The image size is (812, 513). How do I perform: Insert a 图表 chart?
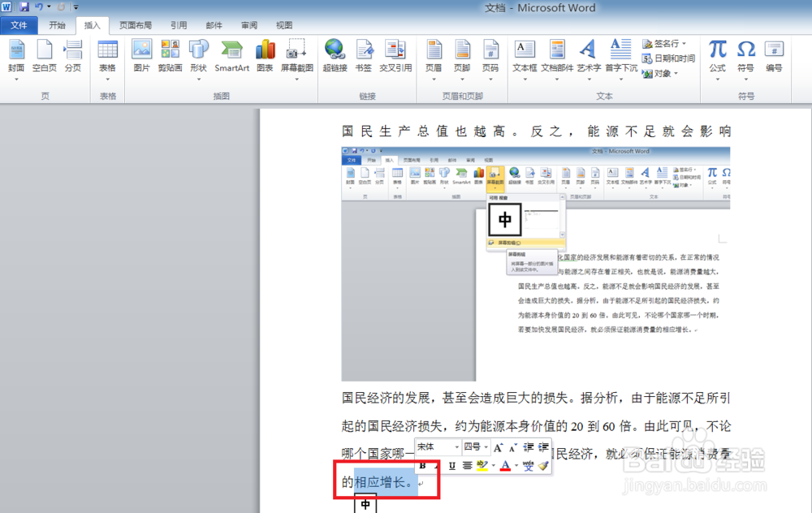pyautogui.click(x=264, y=57)
